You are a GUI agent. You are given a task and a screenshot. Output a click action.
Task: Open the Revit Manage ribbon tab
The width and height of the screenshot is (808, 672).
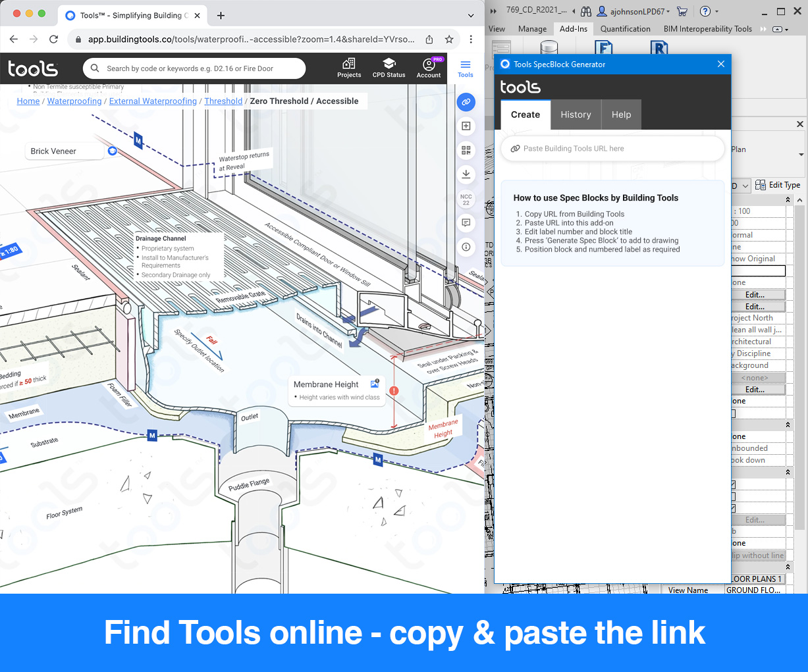click(x=532, y=29)
